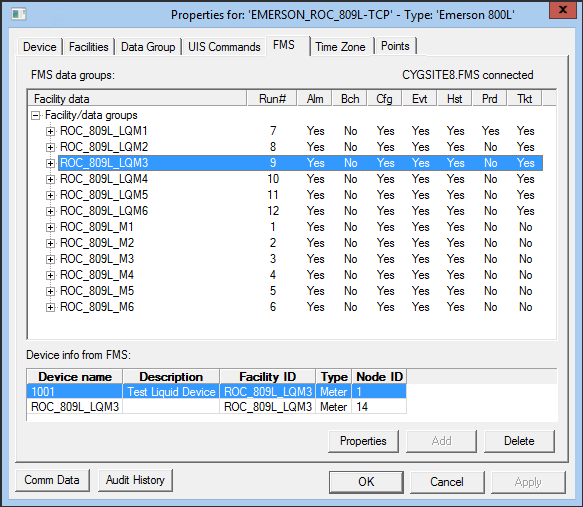Image resolution: width=583 pixels, height=507 pixels.
Task: Select the ROC_809L_LQM1 facility row
Action: tap(300, 131)
